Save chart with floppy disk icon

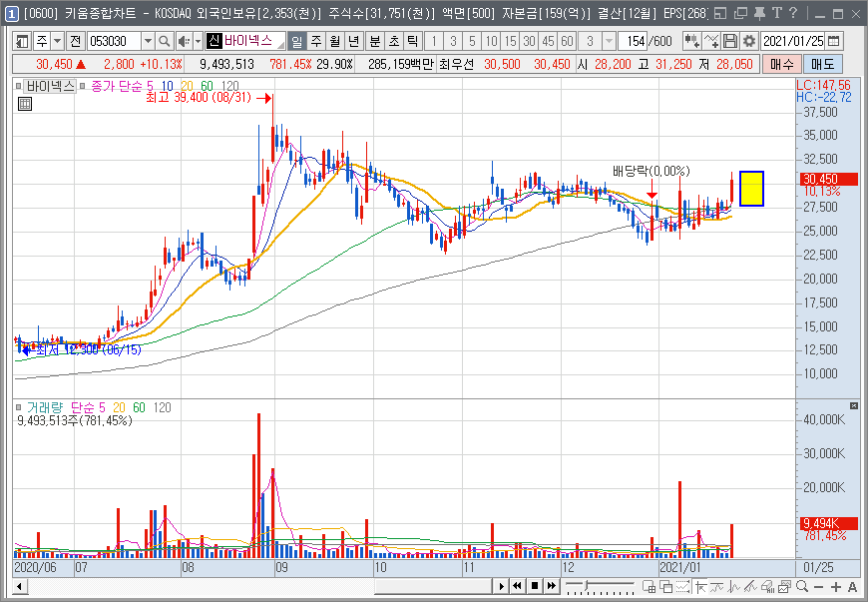730,41
